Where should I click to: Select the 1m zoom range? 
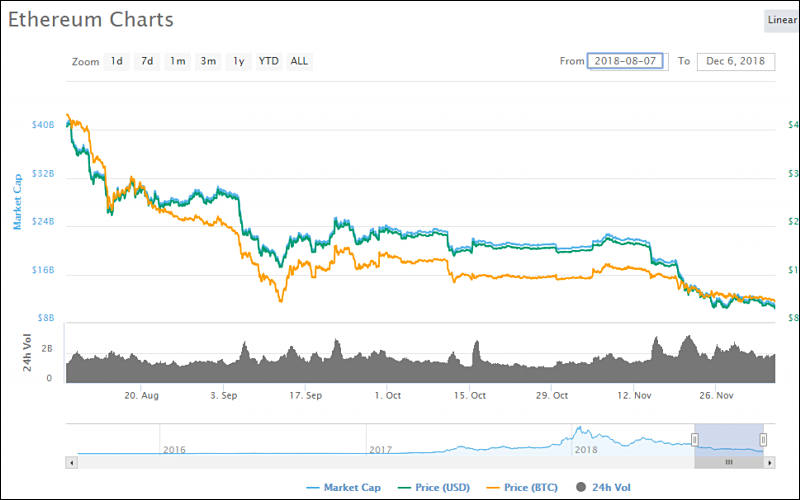[178, 61]
